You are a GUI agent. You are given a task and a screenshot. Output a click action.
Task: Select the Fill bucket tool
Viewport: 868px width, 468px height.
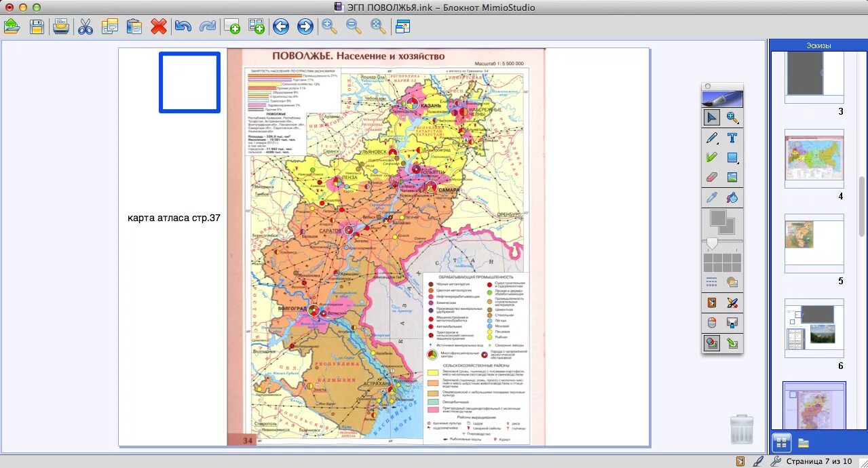pos(732,198)
